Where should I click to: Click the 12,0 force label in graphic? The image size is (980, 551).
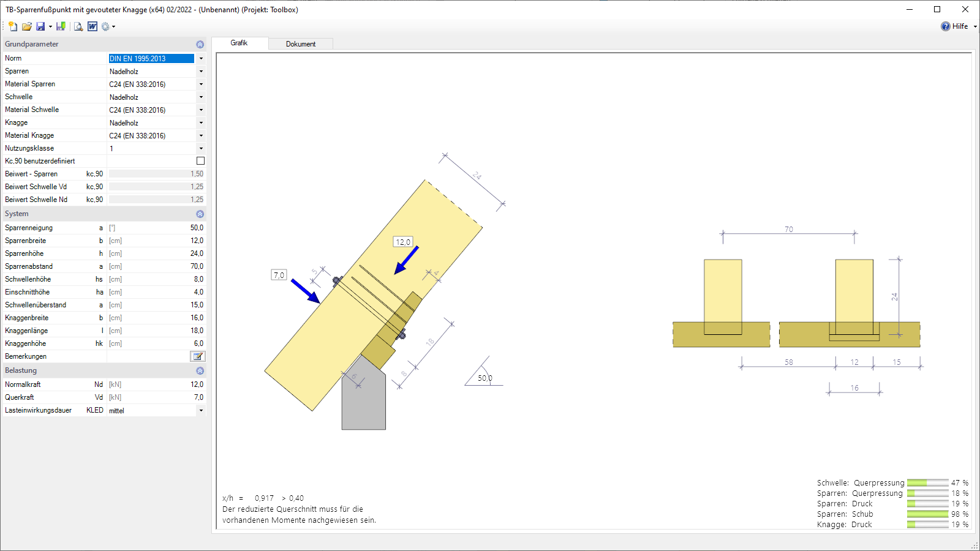coord(403,242)
